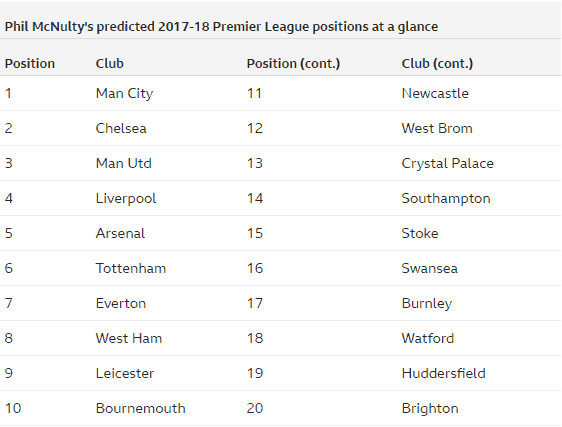Click the Position (cont.) column header

293,63
